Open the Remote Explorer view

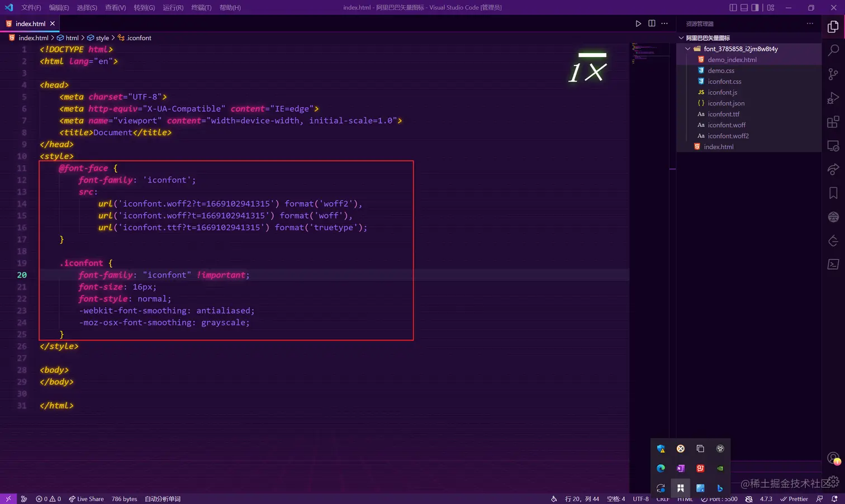pyautogui.click(x=833, y=146)
